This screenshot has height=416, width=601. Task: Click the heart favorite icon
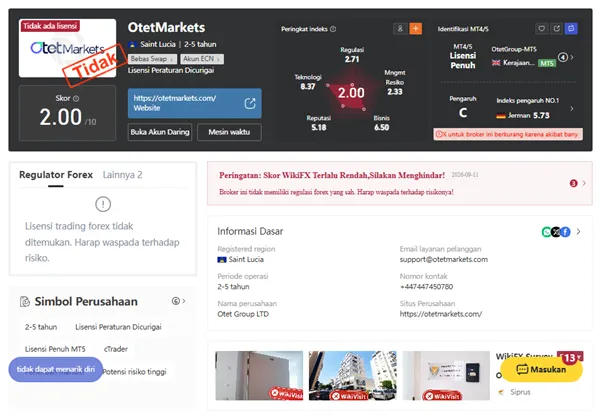coord(541,29)
